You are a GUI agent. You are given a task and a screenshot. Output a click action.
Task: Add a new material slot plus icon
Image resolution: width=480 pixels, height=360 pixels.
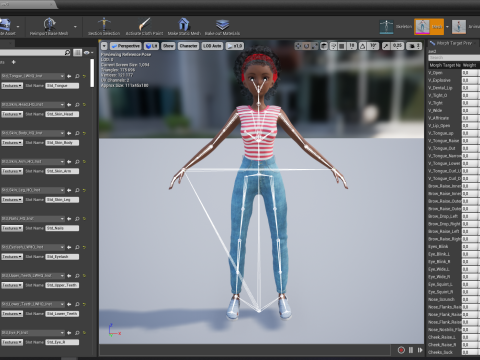point(14,62)
